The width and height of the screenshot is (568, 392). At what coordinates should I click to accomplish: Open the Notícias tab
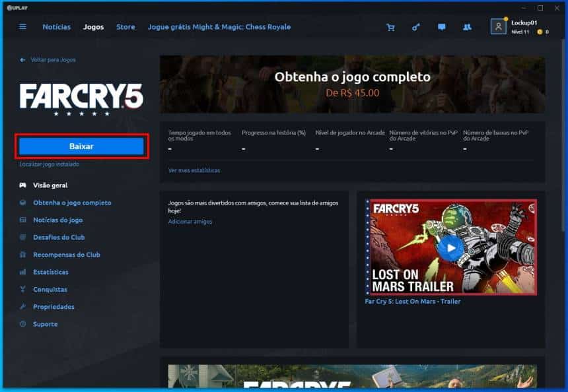57,27
